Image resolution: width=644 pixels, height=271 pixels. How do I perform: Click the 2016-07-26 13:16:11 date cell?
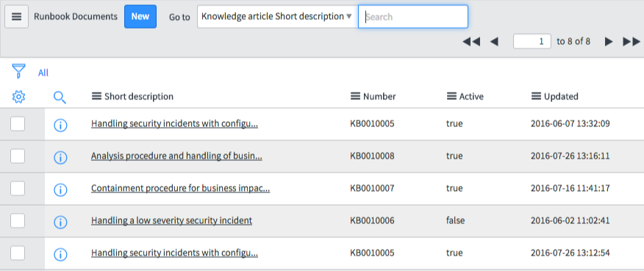570,156
